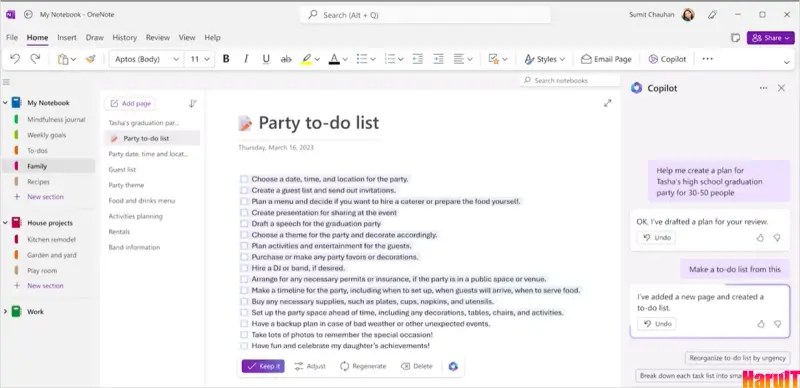Switch to the Review tab
The image size is (800, 388).
(x=158, y=38)
